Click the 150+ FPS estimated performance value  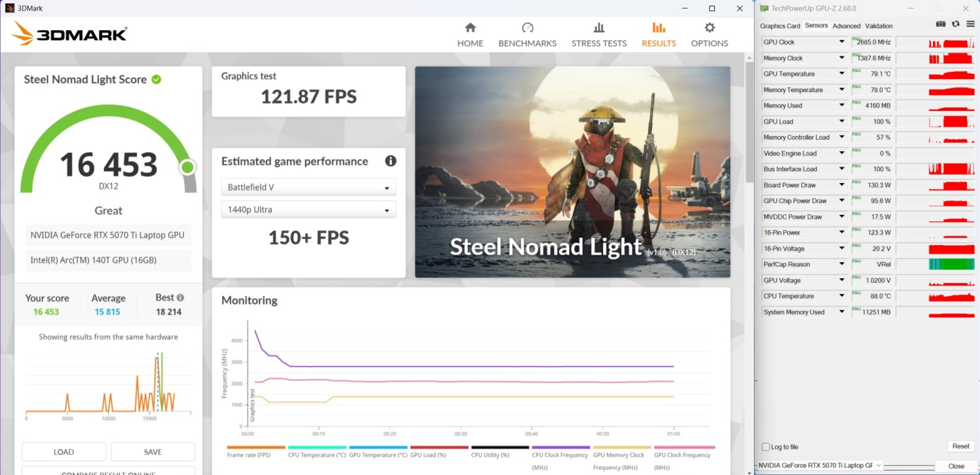pos(308,238)
